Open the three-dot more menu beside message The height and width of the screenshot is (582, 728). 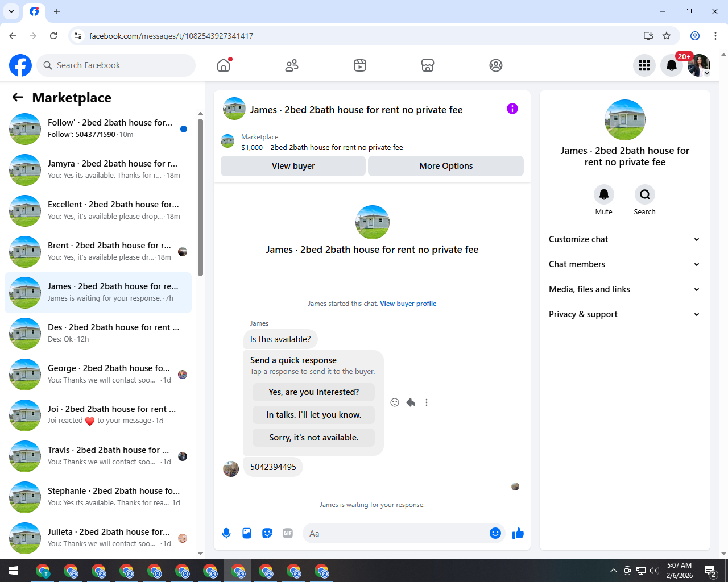[427, 402]
